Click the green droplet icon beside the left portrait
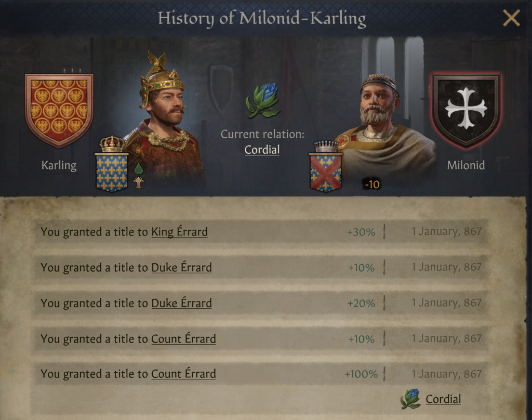This screenshot has height=420, width=532. 139,168
